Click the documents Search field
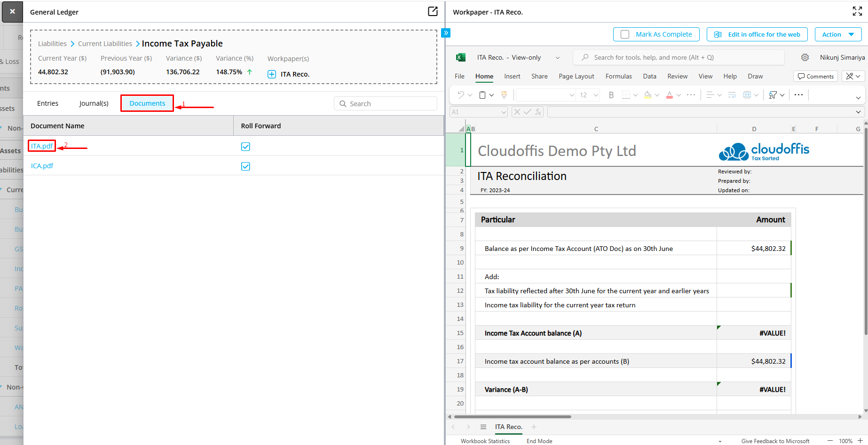 (386, 103)
